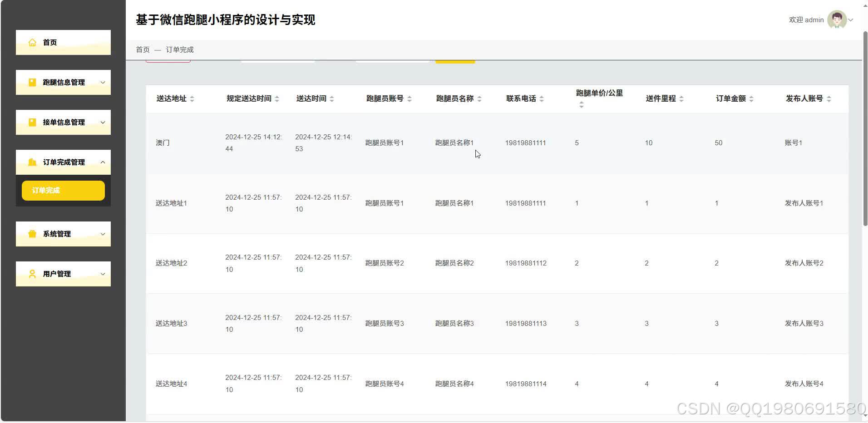Open the admin avatar picture
This screenshot has width=868, height=423.
point(837,20)
